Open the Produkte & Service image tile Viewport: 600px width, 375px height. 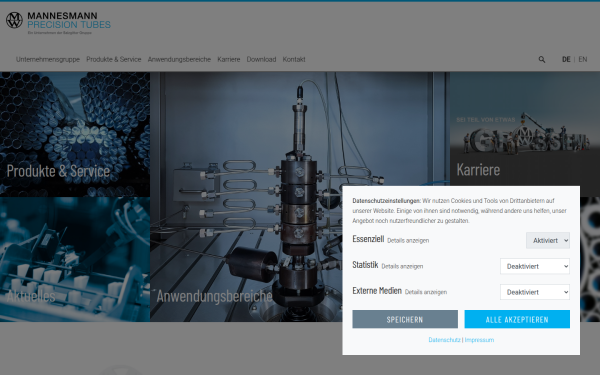pos(75,134)
